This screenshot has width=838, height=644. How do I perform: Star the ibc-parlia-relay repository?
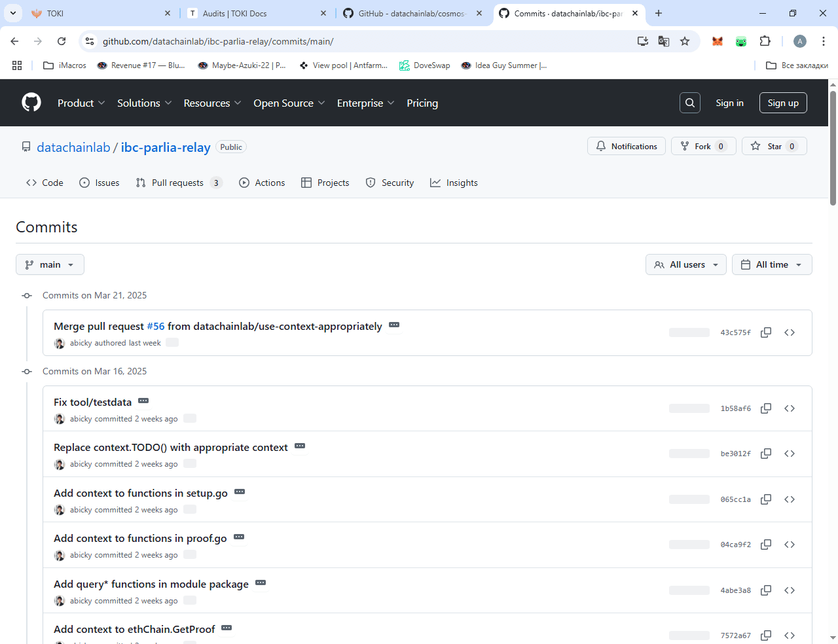pos(774,146)
